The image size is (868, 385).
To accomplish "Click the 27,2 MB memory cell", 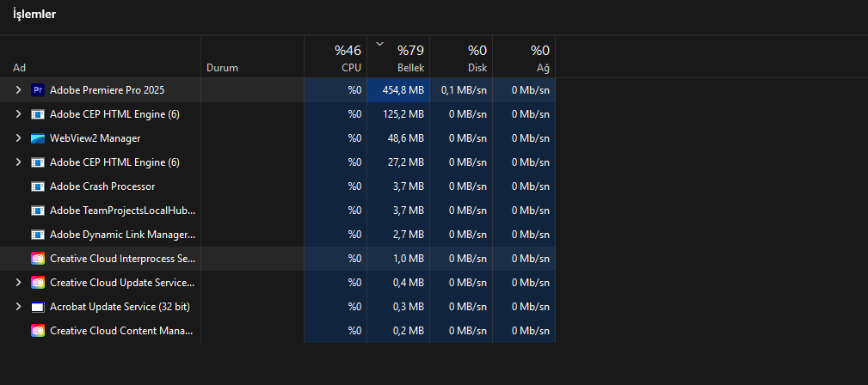I will point(398,162).
